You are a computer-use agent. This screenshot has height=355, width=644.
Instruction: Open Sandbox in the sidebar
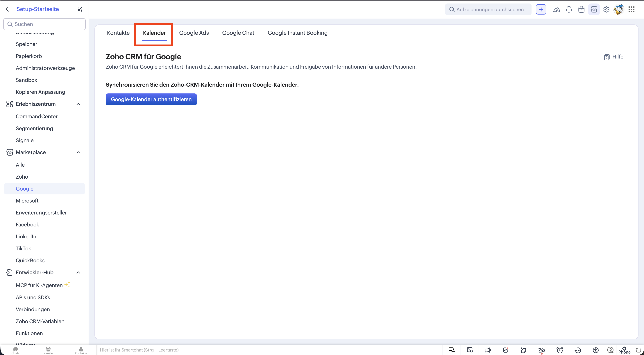26,80
